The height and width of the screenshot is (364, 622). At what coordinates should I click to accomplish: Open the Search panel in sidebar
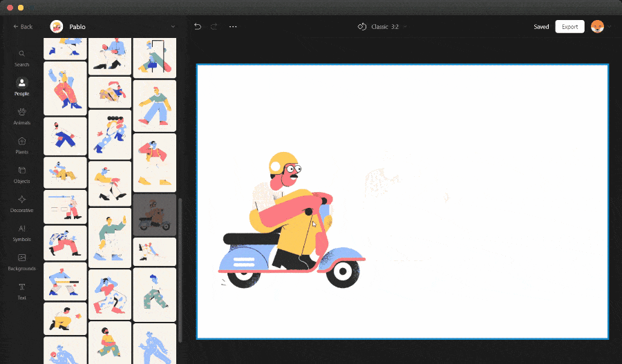22,58
